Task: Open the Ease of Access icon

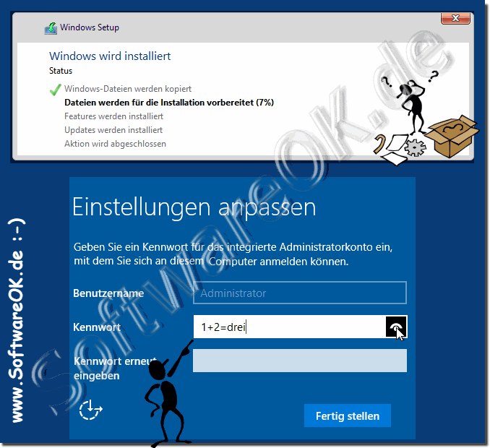Action: click(x=90, y=409)
